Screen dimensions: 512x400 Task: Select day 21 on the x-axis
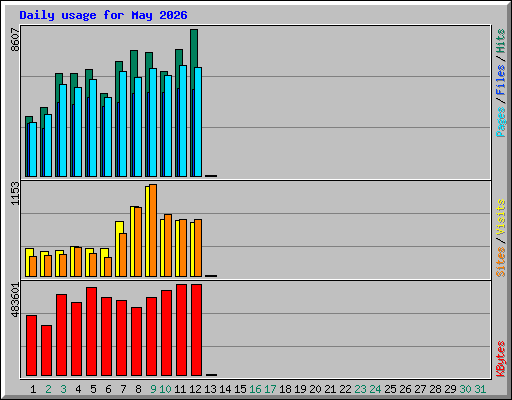pos(330,389)
